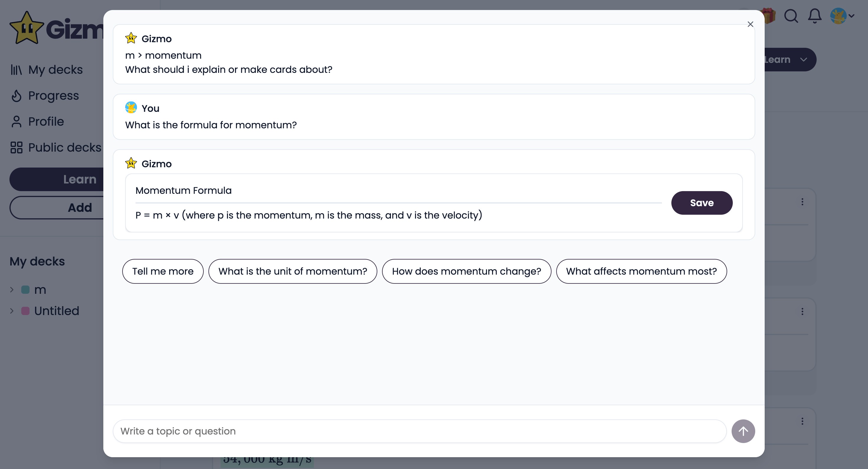This screenshot has width=868, height=469.
Task: Click the Tell me more suggestion
Action: coord(163,271)
